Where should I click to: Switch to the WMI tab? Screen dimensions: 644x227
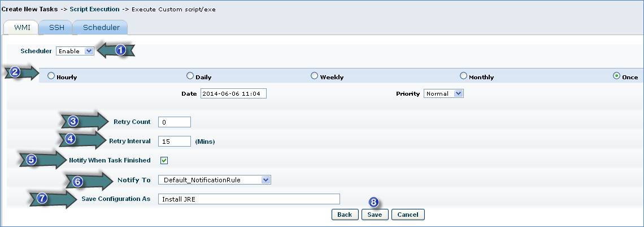coord(22,27)
